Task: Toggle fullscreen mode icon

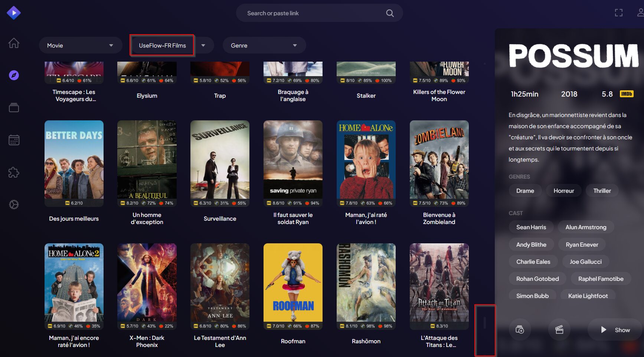Action: [x=619, y=13]
